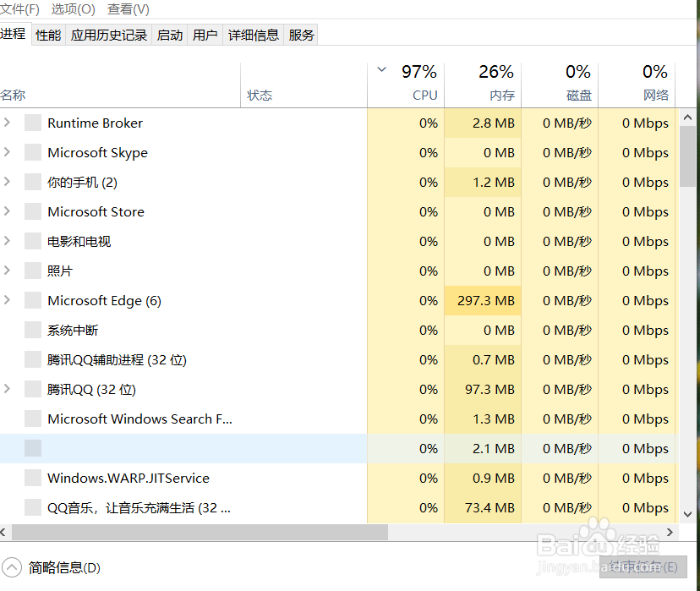The height and width of the screenshot is (591, 700).
Task: Click the 简略信息(D) link text
Action: click(64, 568)
